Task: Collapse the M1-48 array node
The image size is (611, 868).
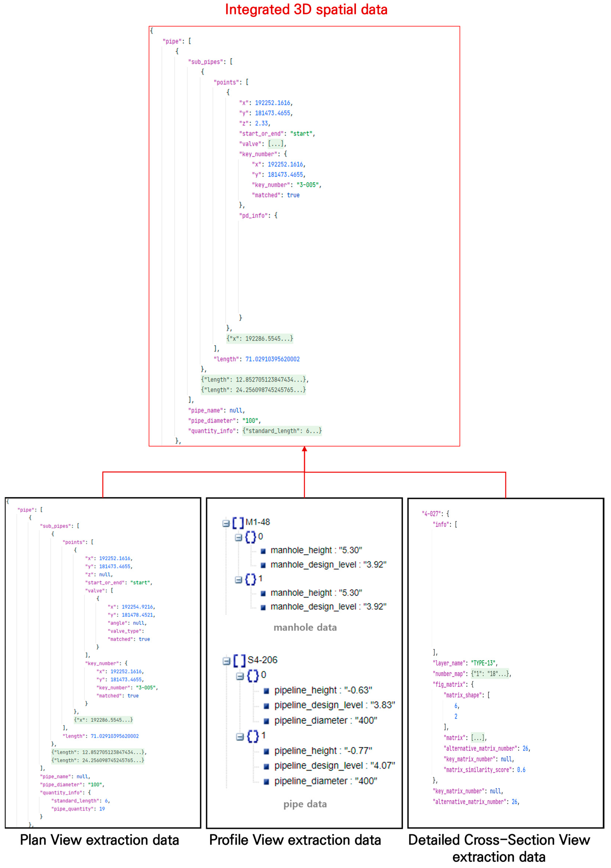Action: 226,524
